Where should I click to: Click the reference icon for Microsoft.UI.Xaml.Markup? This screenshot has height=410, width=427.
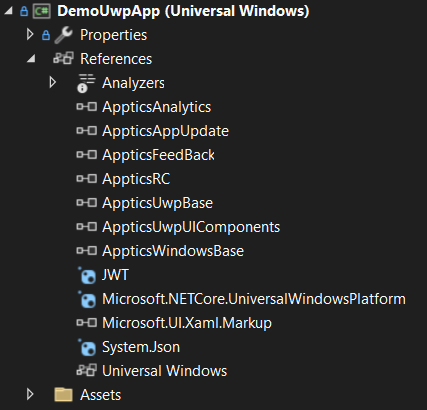[x=87, y=323]
